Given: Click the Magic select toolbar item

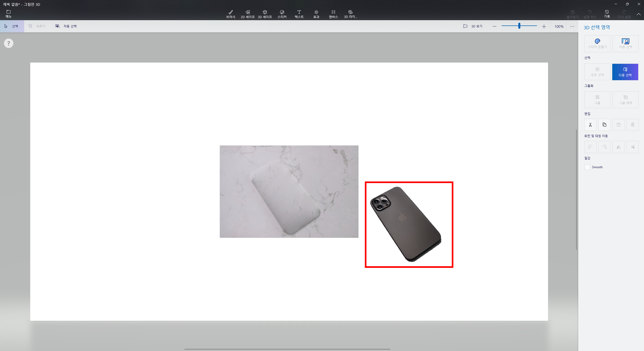Looking at the screenshot, I should pyautogui.click(x=66, y=26).
